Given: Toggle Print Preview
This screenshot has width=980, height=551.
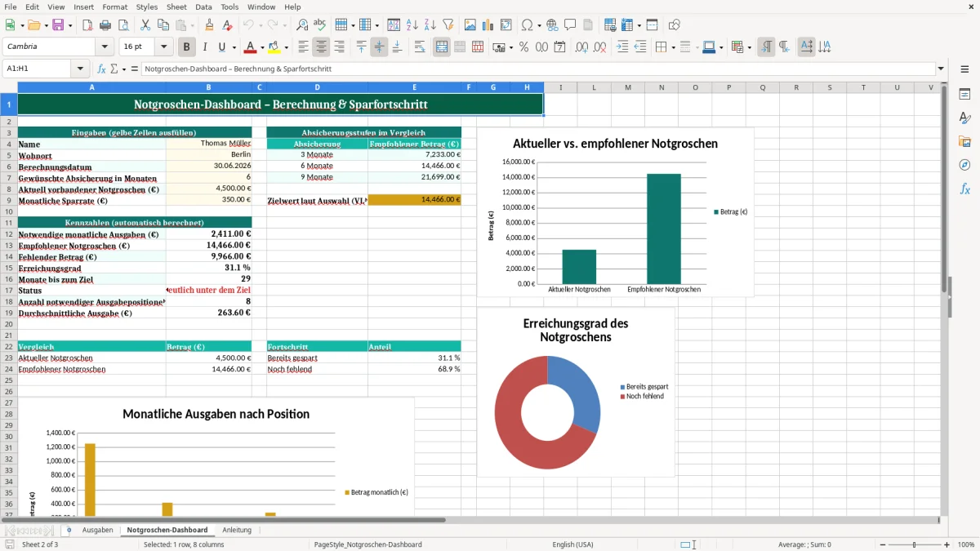Looking at the screenshot, I should (122, 25).
